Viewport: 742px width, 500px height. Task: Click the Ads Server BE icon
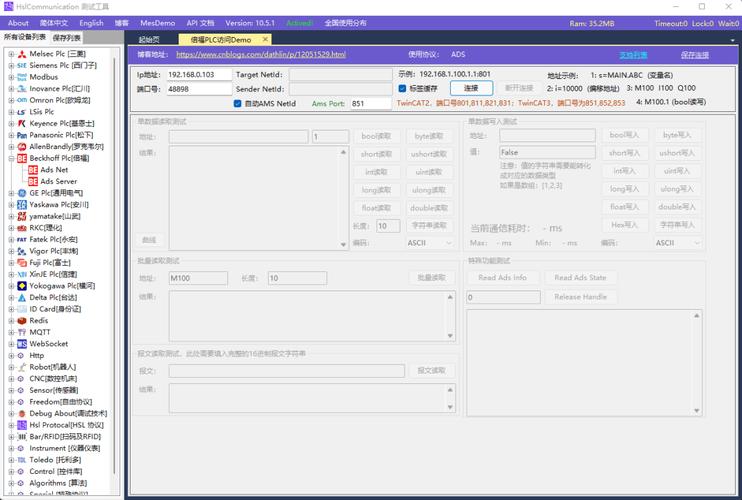point(33,181)
